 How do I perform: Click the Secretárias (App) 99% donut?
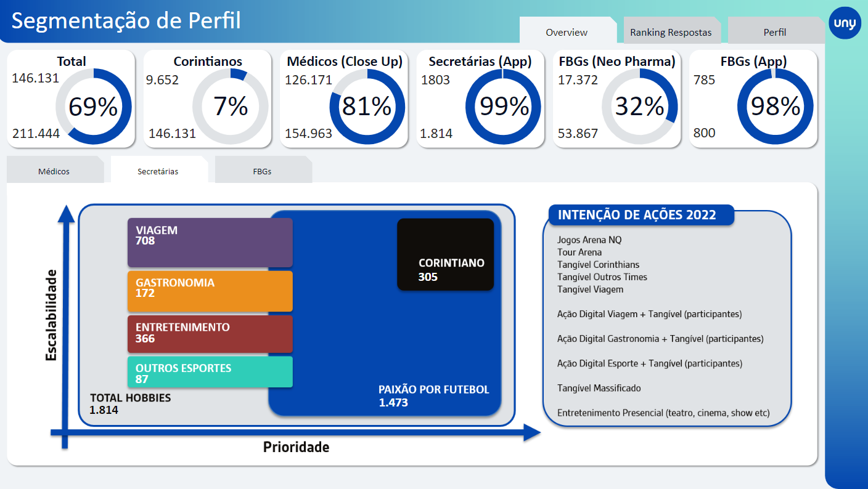503,107
